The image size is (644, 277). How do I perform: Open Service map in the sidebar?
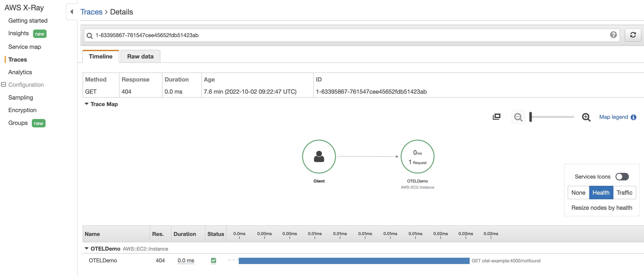coord(25,47)
